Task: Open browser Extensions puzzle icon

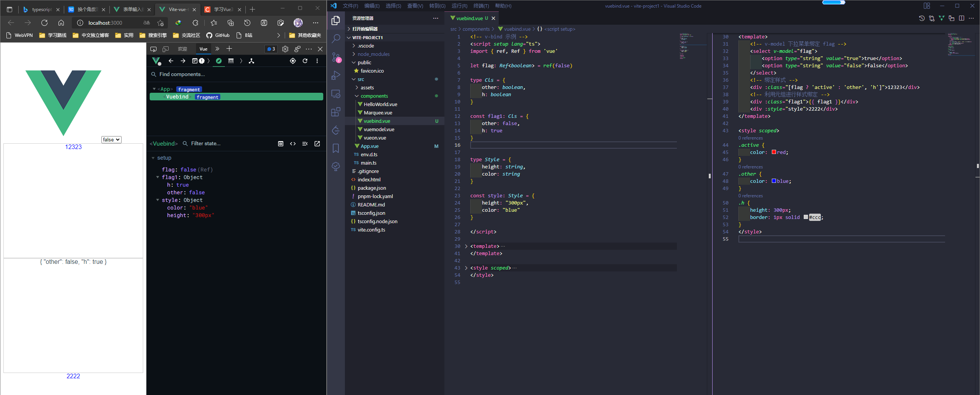Action: click(195, 23)
